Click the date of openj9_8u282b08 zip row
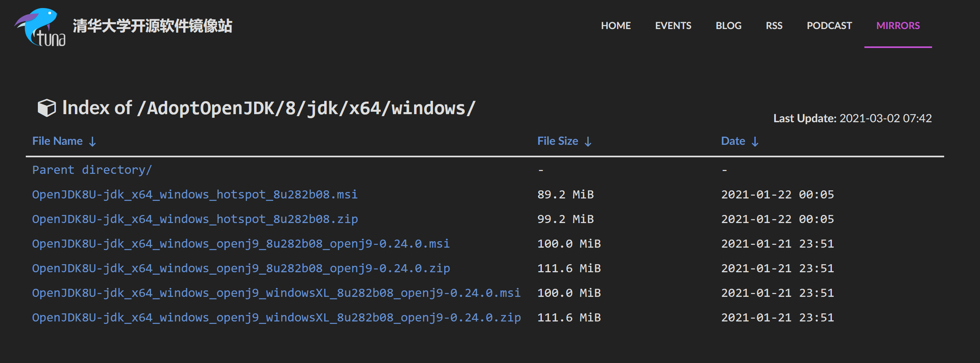 coord(777,268)
